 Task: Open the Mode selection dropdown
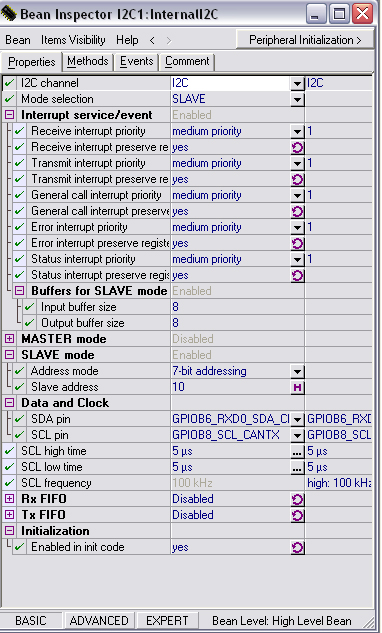point(297,99)
